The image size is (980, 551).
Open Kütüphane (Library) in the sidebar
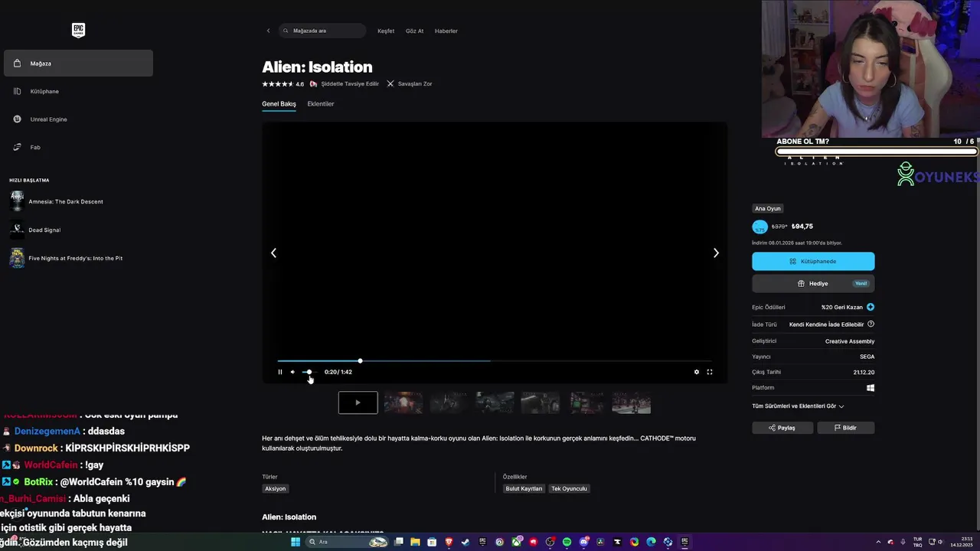point(78,91)
